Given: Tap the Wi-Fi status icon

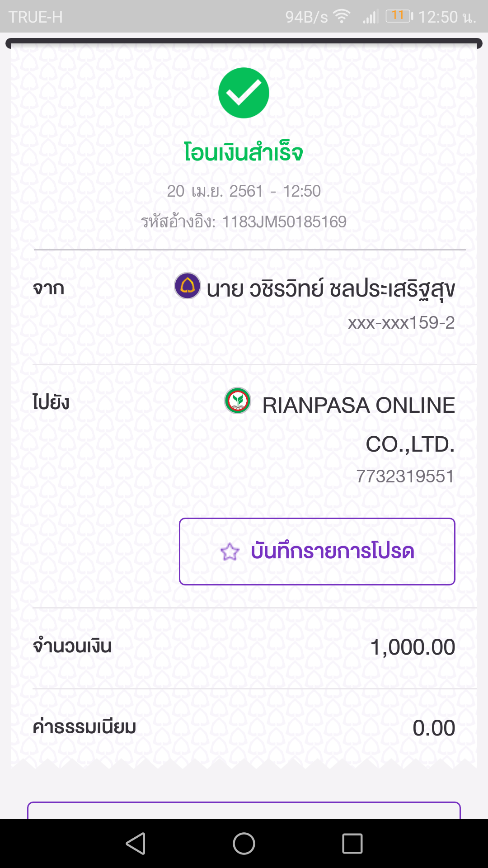Looking at the screenshot, I should point(342,17).
